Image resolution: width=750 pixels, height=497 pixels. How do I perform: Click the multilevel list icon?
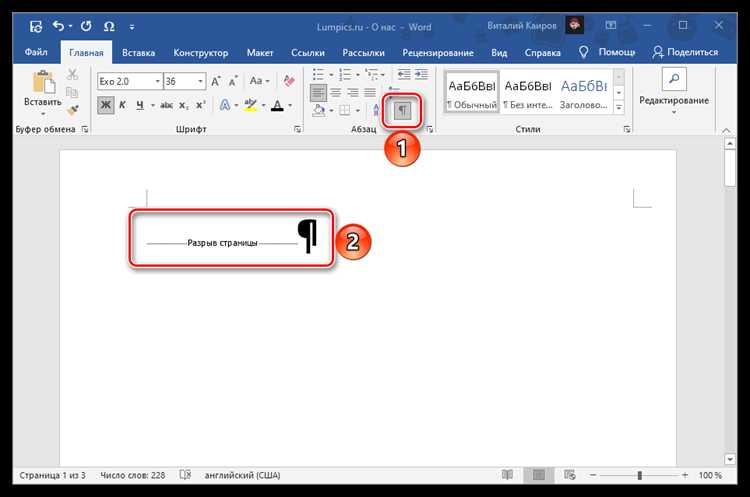[372, 74]
